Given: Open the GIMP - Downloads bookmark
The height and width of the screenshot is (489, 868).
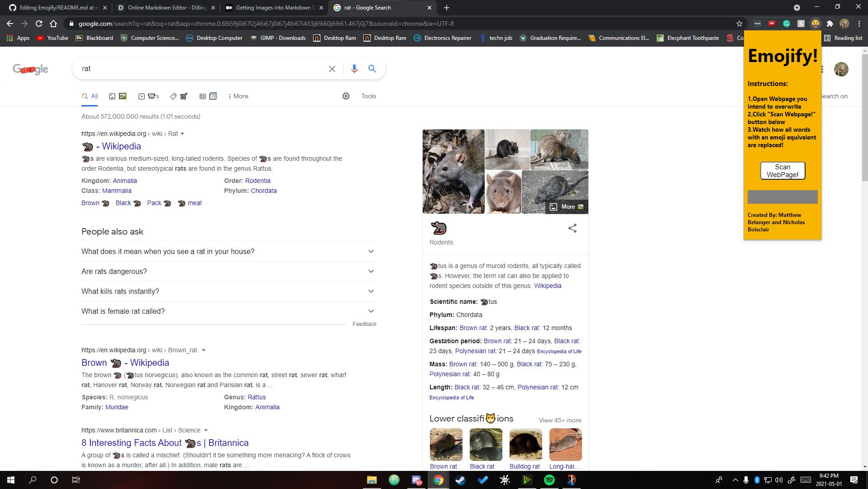Looking at the screenshot, I should (x=278, y=38).
